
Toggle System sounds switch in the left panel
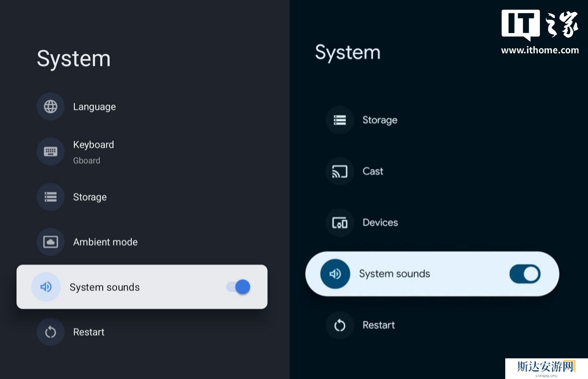(x=239, y=287)
